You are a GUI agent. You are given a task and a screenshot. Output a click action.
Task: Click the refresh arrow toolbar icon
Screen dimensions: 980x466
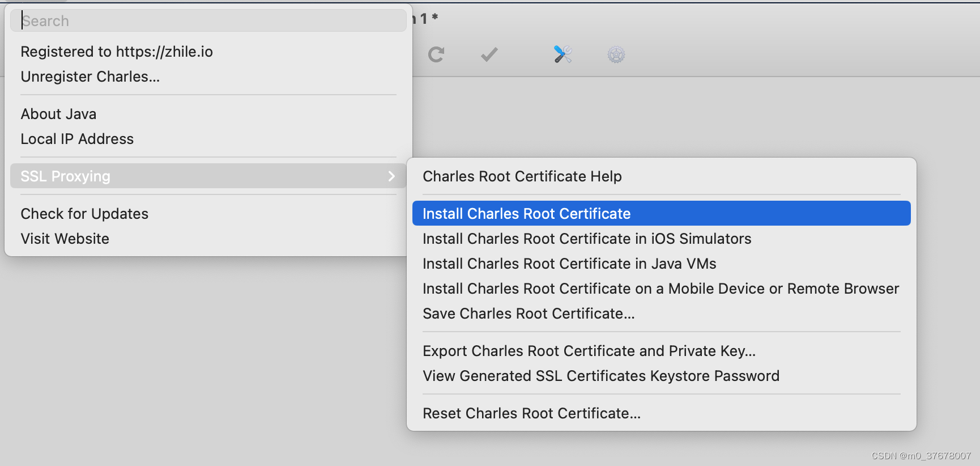pyautogui.click(x=436, y=54)
